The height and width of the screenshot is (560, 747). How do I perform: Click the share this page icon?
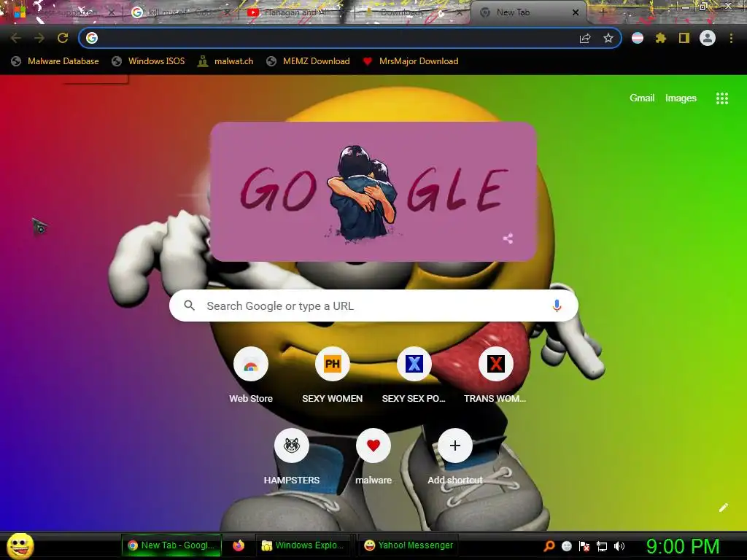tap(585, 38)
